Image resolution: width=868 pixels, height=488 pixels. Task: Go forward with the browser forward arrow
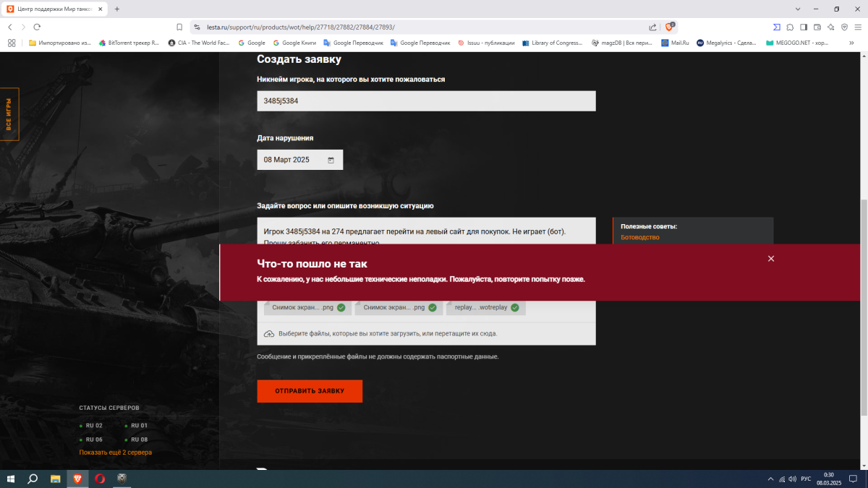[x=23, y=27]
